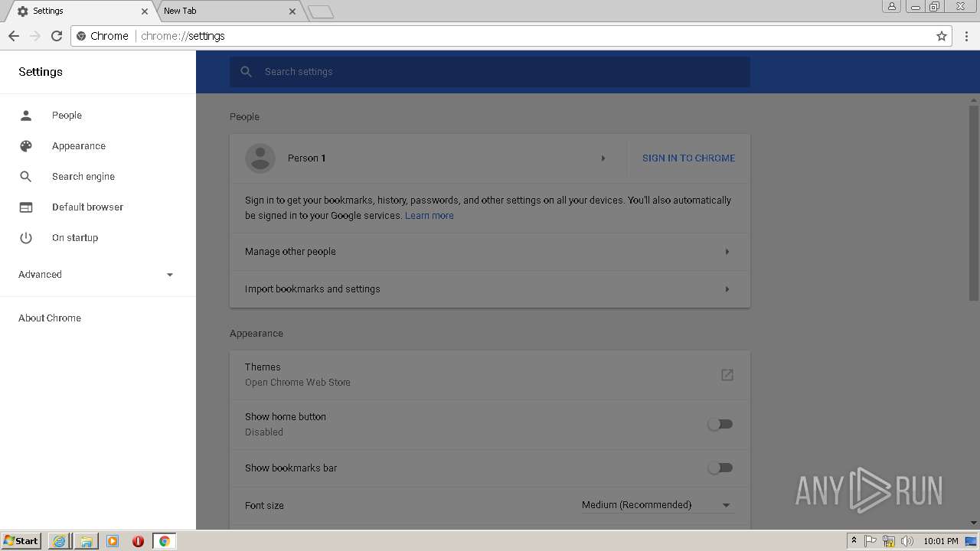Open Chrome Web Store via external link icon

[x=727, y=375]
